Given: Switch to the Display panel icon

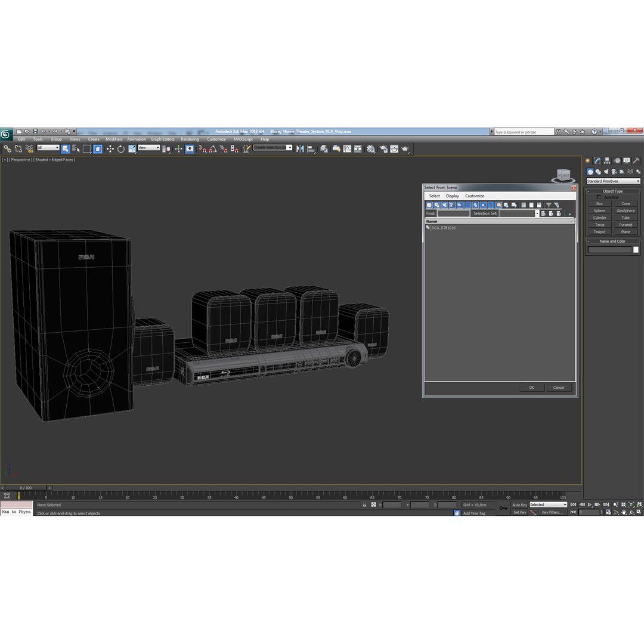Looking at the screenshot, I should click(626, 160).
